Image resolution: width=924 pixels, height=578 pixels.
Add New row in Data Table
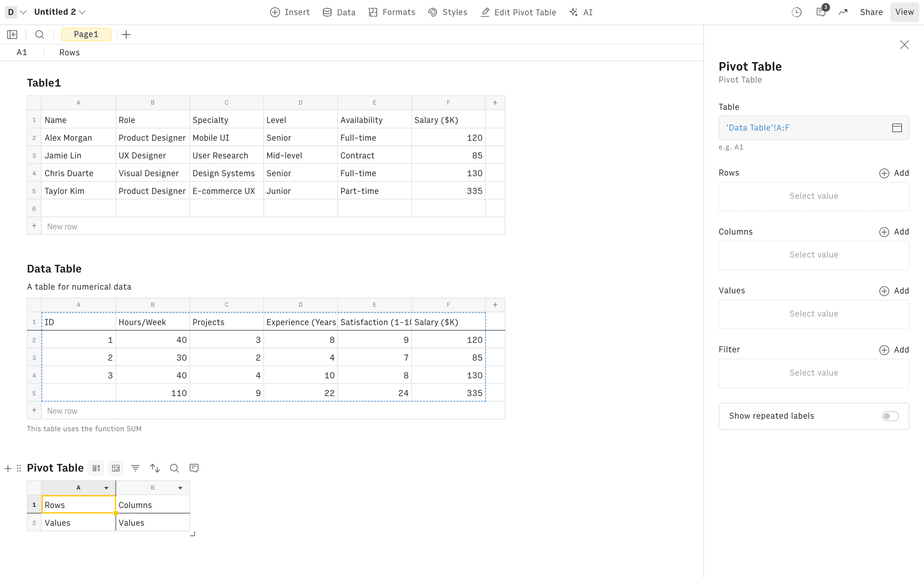pos(266,411)
